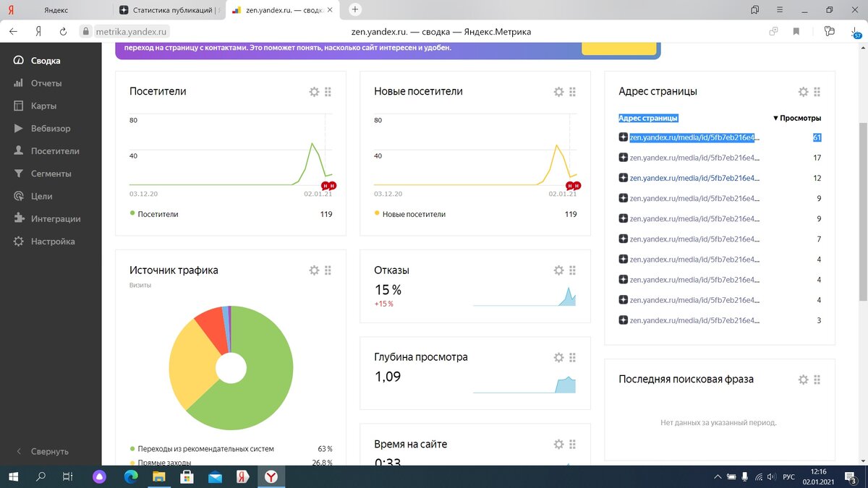Open settings gear of Отказы widget
868x488 pixels.
(x=558, y=270)
